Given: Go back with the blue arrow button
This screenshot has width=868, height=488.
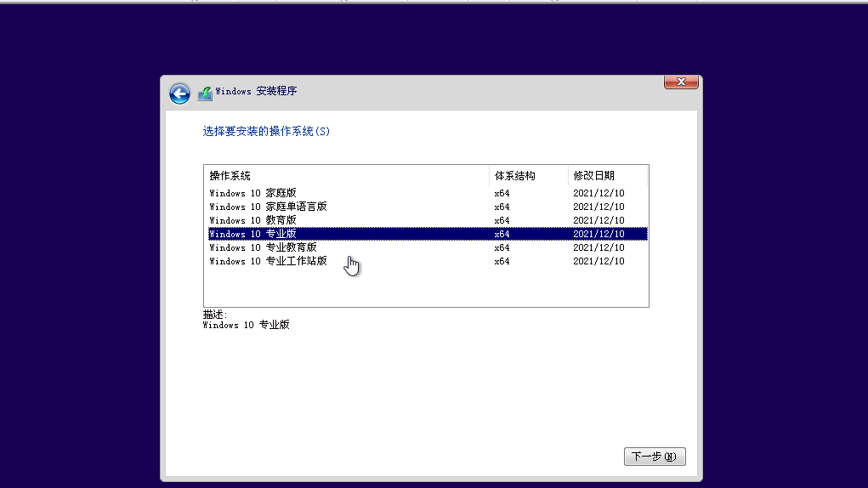Looking at the screenshot, I should pos(179,94).
